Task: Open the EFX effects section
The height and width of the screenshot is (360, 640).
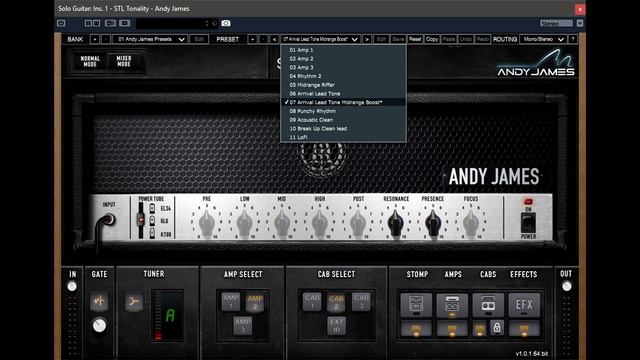Action: pos(524,304)
